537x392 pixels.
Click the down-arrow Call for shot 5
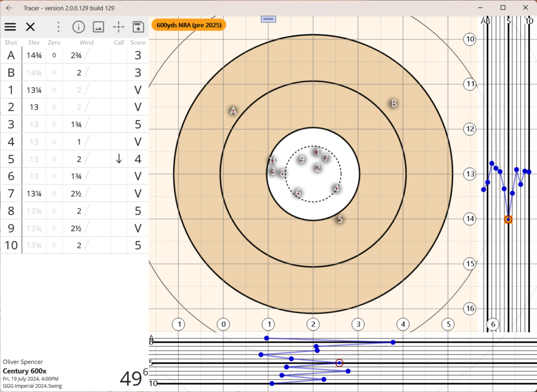pos(119,159)
